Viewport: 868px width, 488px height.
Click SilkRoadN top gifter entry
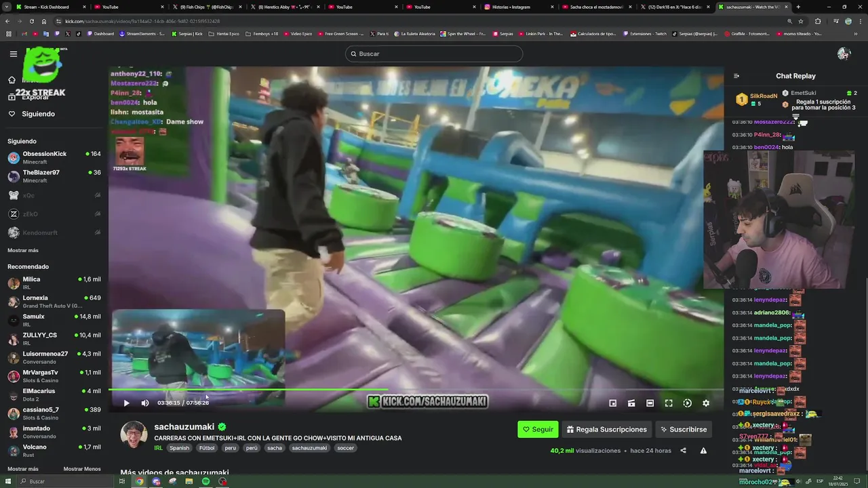pos(756,99)
